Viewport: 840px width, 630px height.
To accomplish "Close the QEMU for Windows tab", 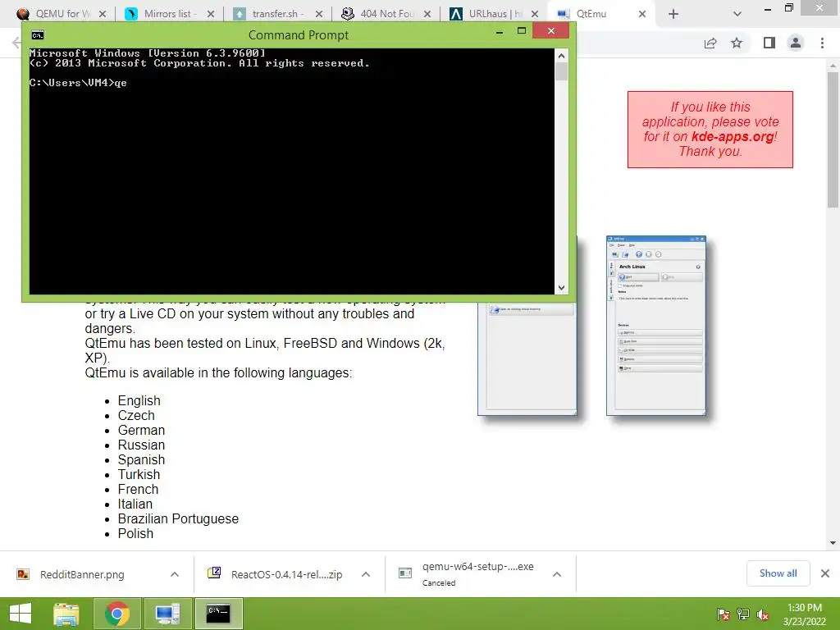I will [103, 14].
